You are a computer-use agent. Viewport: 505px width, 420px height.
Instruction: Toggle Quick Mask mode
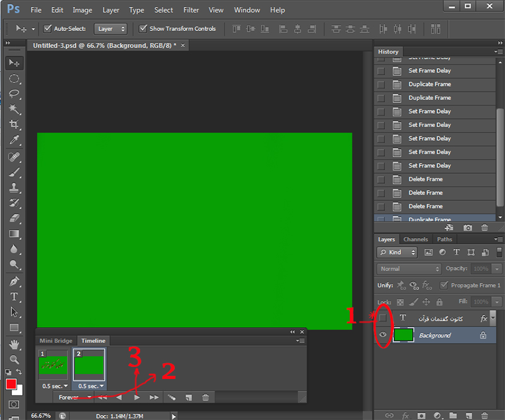[14, 404]
